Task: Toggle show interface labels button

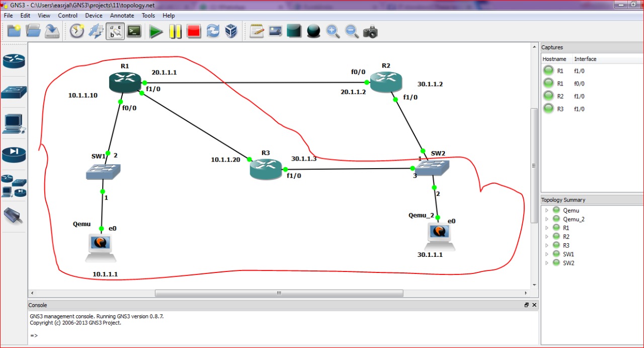Action: 115,32
